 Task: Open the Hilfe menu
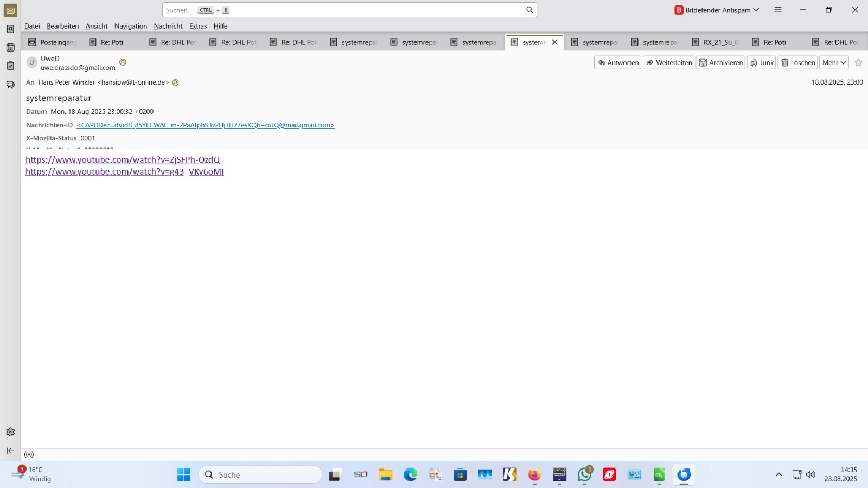pyautogui.click(x=220, y=26)
